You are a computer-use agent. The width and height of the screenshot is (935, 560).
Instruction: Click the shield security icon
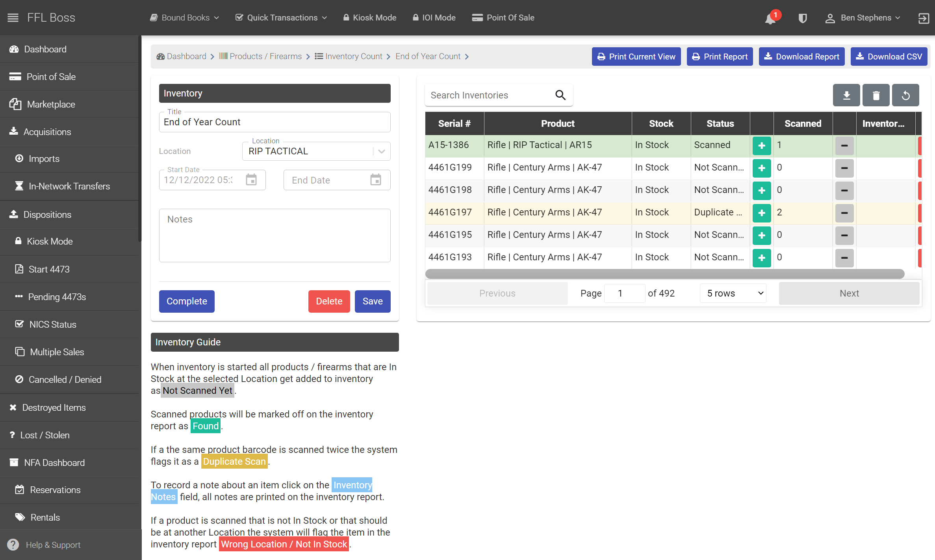point(803,18)
